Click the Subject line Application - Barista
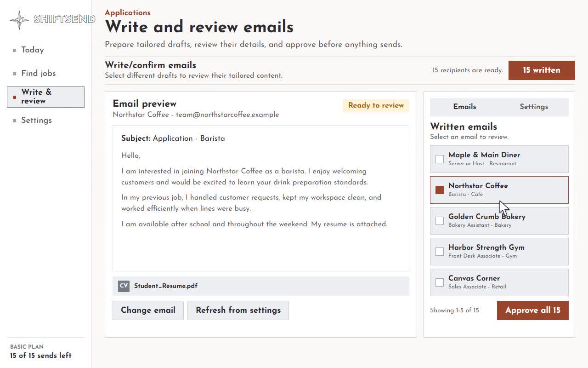The width and height of the screenshot is (588, 368). coord(173,138)
